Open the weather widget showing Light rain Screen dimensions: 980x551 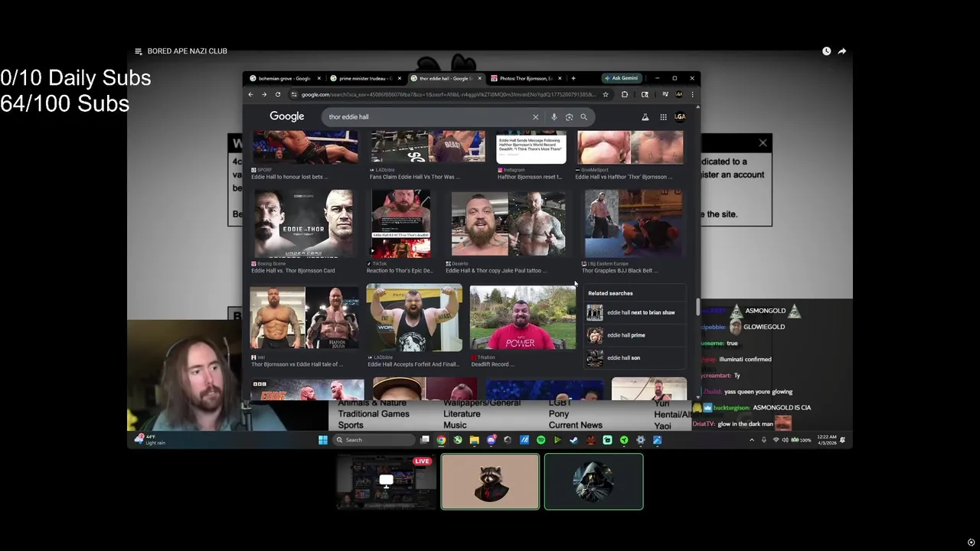pyautogui.click(x=150, y=440)
